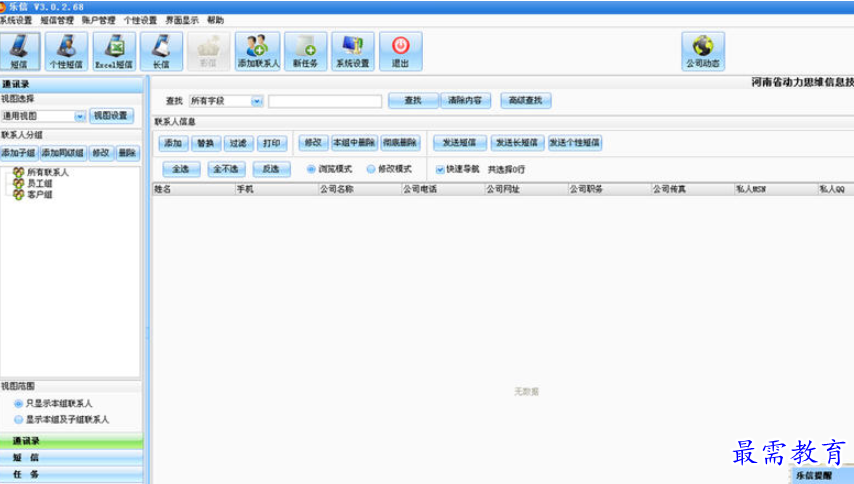Open the 个性设置 menu
The image size is (854, 484).
(140, 20)
